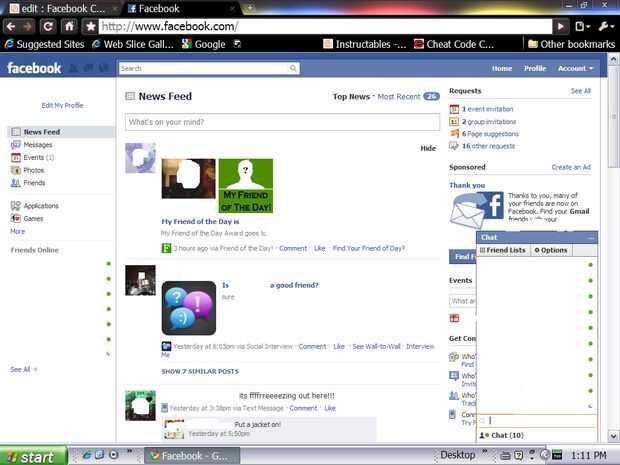Open Events in the left sidebar
The width and height of the screenshot is (620, 465).
point(32,157)
